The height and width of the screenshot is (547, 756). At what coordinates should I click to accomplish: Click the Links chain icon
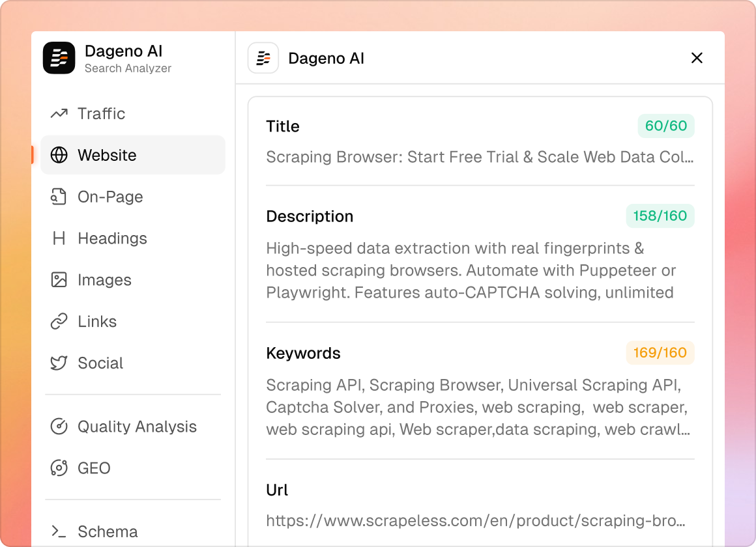(59, 322)
